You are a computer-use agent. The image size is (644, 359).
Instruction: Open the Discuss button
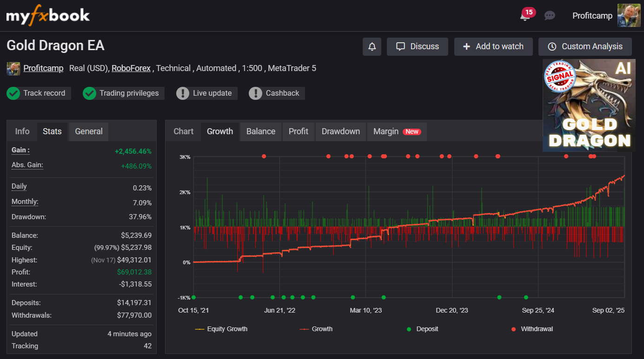pyautogui.click(x=418, y=46)
